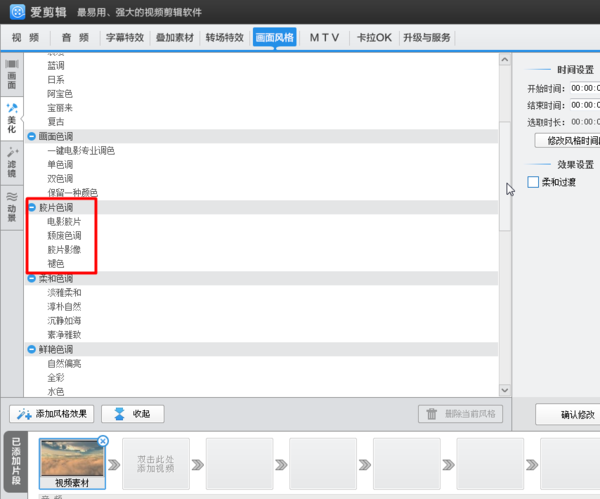Click the 开始时间 input field
The width and height of the screenshot is (600, 499).
click(x=585, y=88)
